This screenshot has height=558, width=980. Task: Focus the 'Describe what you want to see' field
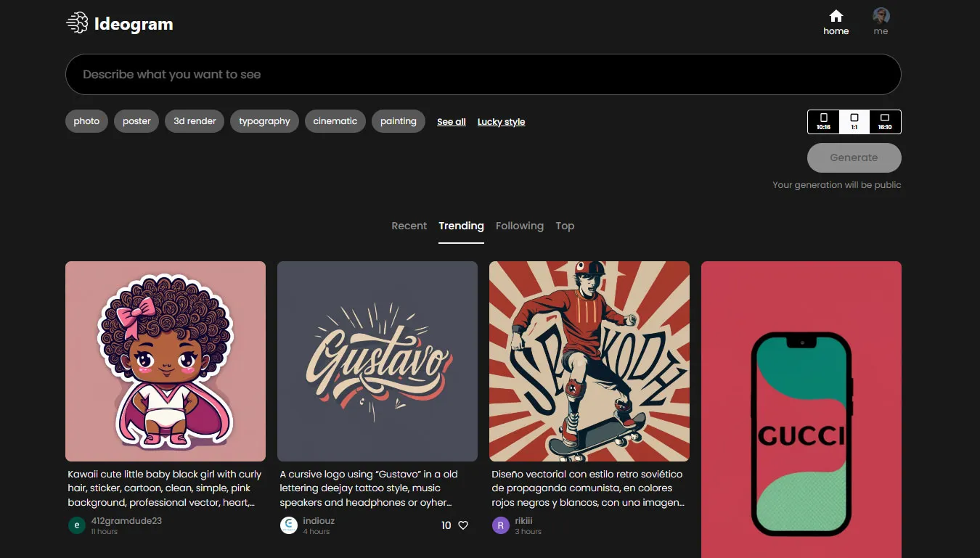point(483,74)
